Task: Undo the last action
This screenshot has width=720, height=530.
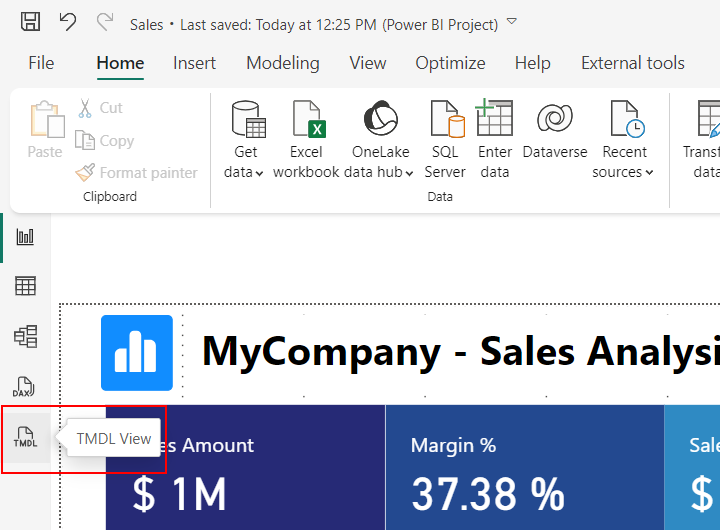Action: (x=67, y=23)
